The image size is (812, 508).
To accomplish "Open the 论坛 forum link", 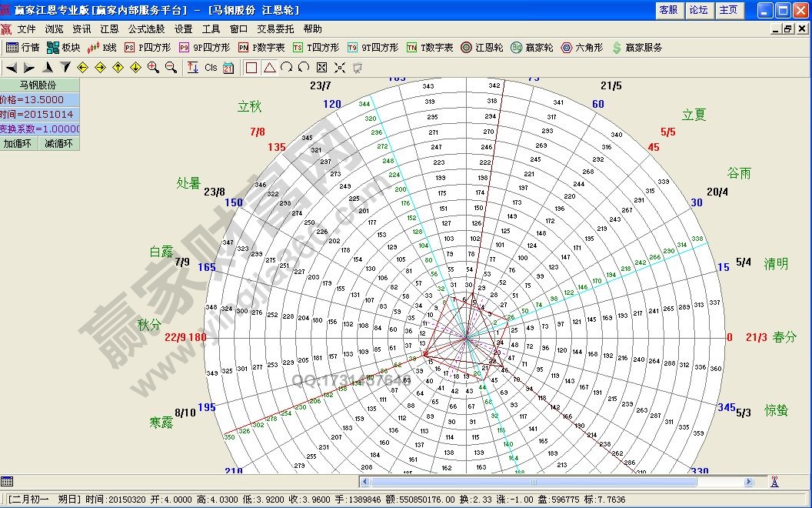I will click(x=698, y=10).
